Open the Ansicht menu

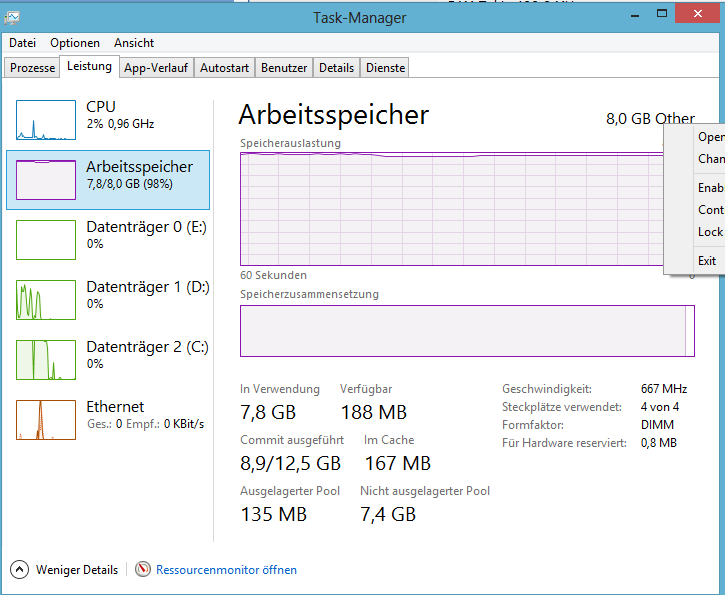tap(134, 43)
